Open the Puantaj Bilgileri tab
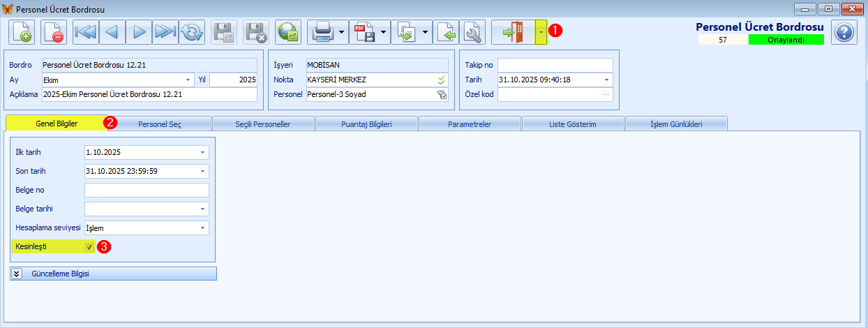 [366, 124]
